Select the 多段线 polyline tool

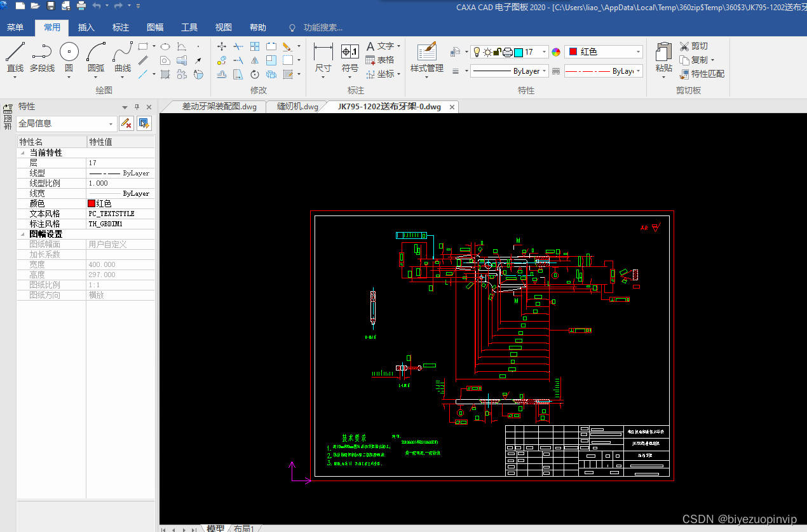tap(42, 57)
